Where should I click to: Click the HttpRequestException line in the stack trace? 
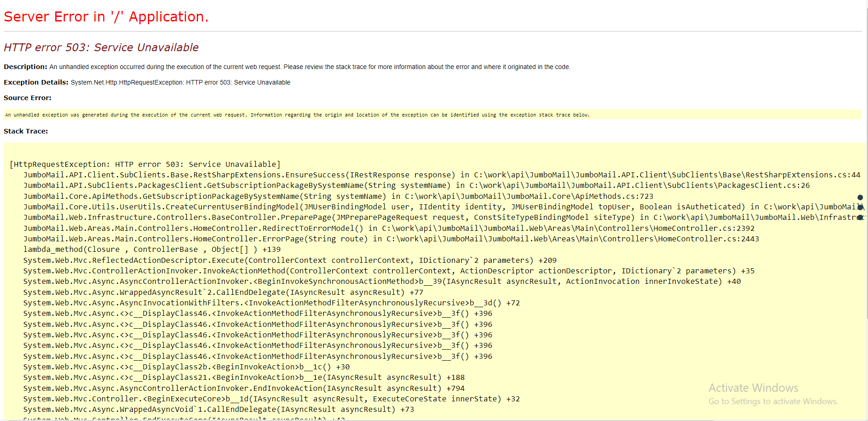tap(145, 164)
